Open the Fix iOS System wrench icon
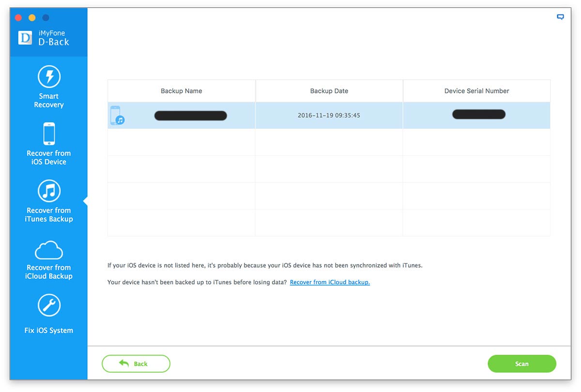581x392 pixels. click(49, 305)
